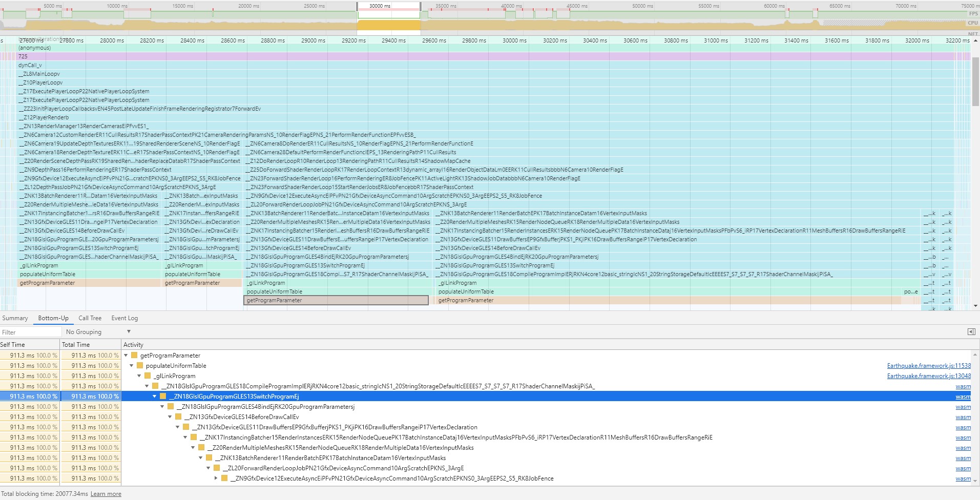The height and width of the screenshot is (500, 980).
Task: Open the Earthquake.framework.js:11538 source link
Action: pos(929,366)
